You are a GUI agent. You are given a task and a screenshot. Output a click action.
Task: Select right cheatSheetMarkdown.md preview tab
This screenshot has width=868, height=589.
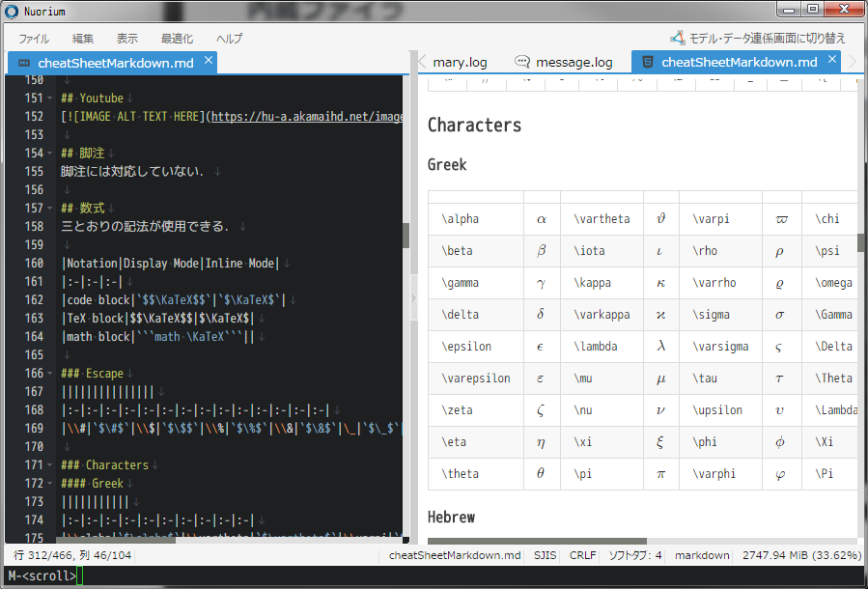[x=736, y=62]
